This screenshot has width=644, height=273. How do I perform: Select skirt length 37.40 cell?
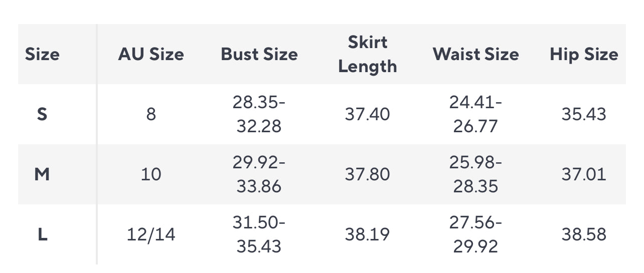point(368,114)
